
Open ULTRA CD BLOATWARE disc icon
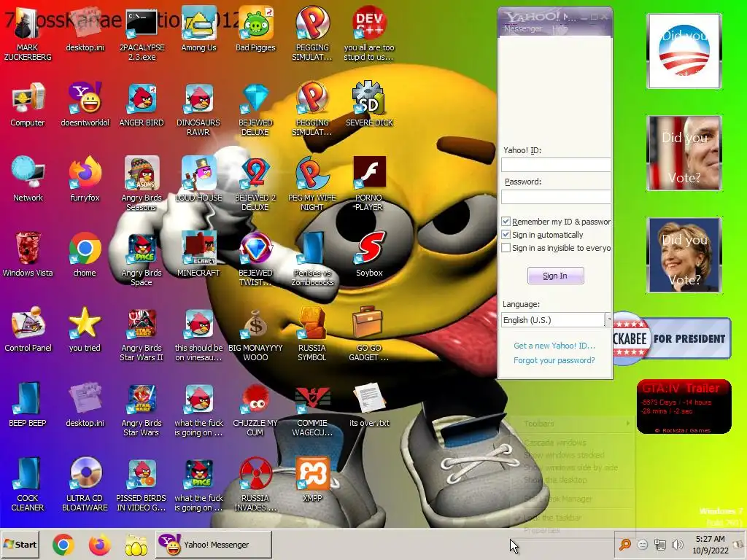(x=85, y=485)
